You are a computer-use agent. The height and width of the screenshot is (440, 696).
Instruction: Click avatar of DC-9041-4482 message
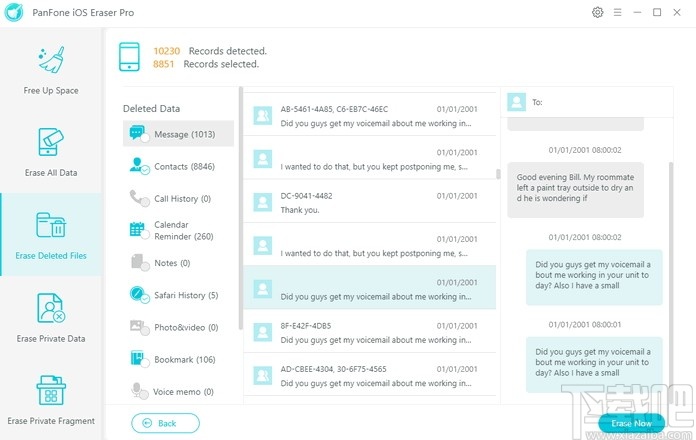[x=262, y=202]
